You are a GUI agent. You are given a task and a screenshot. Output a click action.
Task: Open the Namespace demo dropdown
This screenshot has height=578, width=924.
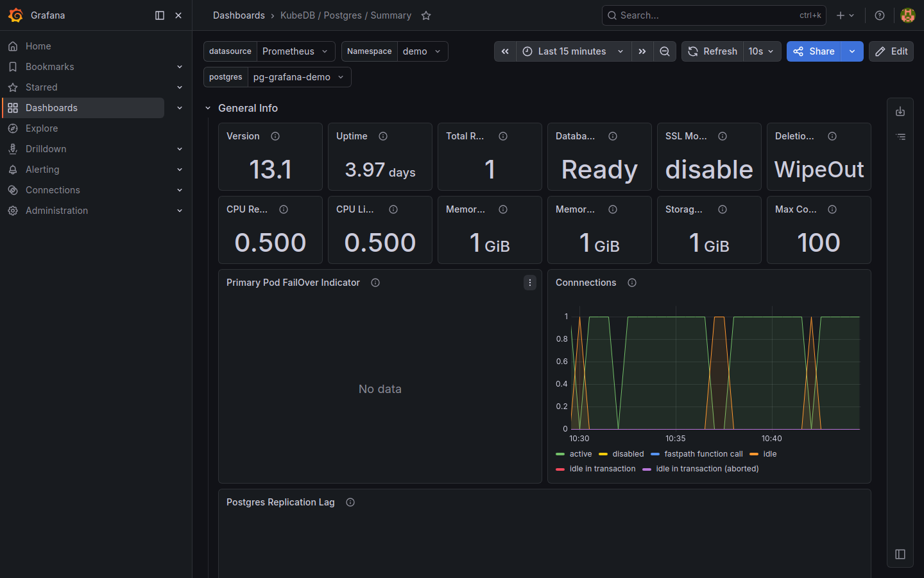pos(422,51)
